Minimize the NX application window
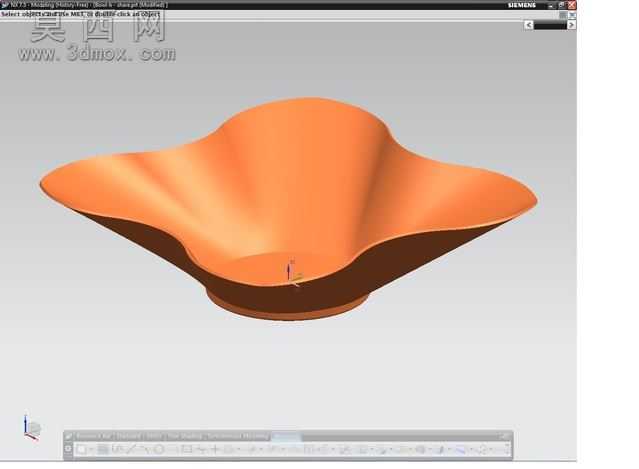639x469 pixels. (x=551, y=5)
